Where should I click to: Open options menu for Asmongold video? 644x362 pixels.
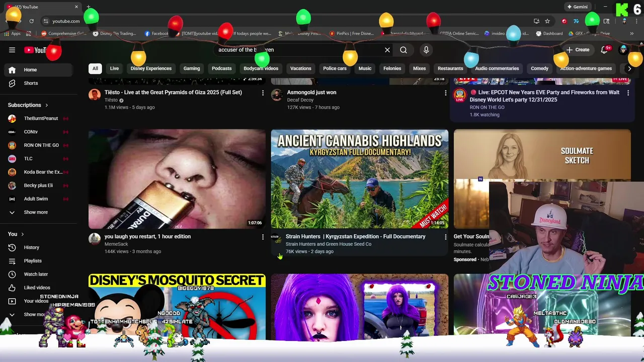pos(445,93)
